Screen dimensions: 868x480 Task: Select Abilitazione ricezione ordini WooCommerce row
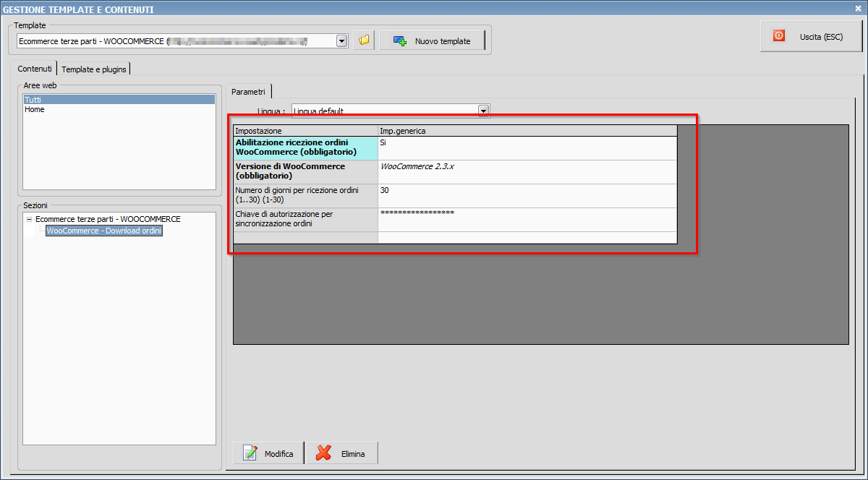tap(305, 148)
